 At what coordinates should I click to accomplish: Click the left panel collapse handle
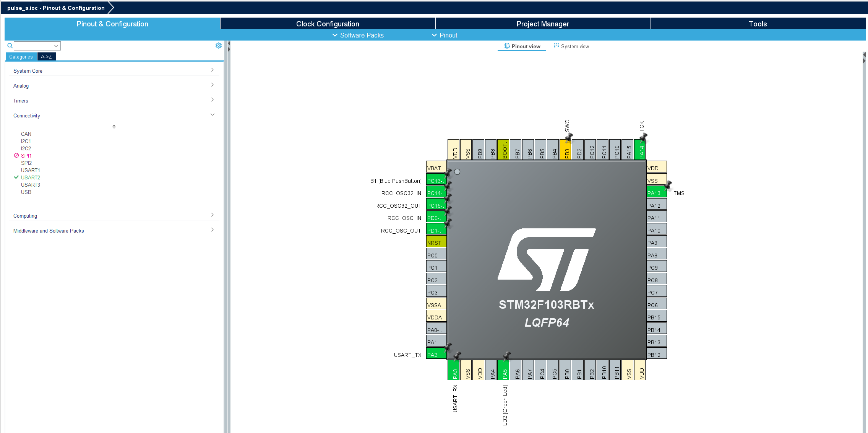coord(229,47)
